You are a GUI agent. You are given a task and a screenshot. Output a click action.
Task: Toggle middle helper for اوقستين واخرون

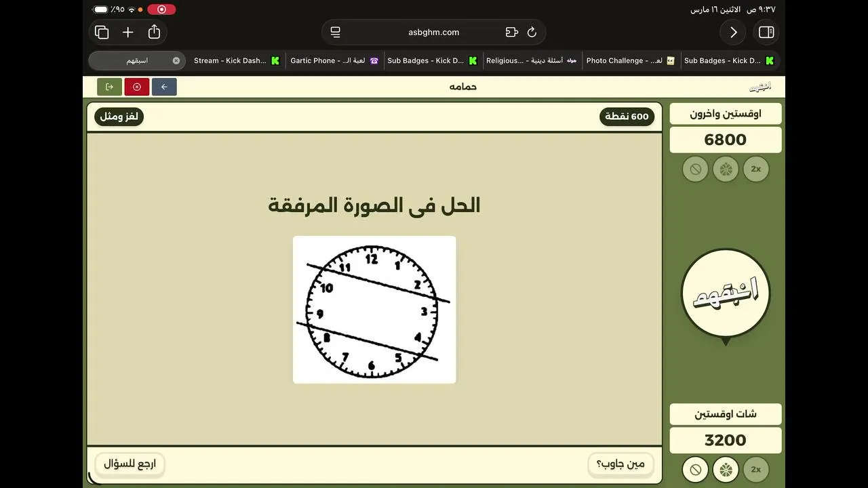pos(726,169)
